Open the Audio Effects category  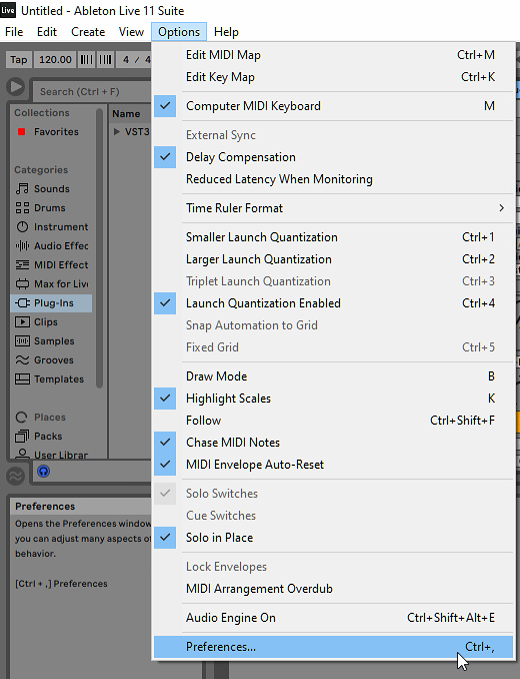(x=52, y=246)
